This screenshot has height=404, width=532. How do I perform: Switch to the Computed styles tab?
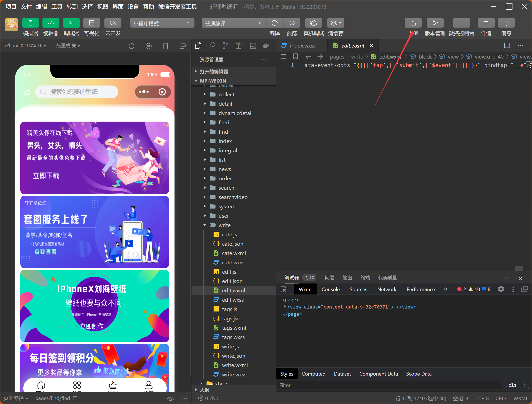(x=313, y=374)
